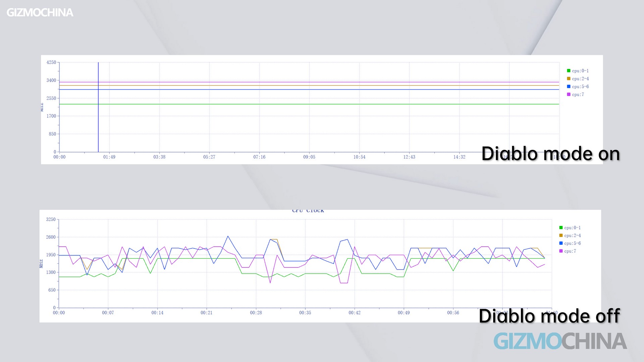Viewport: 644px width, 362px height.
Task: Click the purple cpu:7 swatch in top chart legend
Action: [569, 95]
